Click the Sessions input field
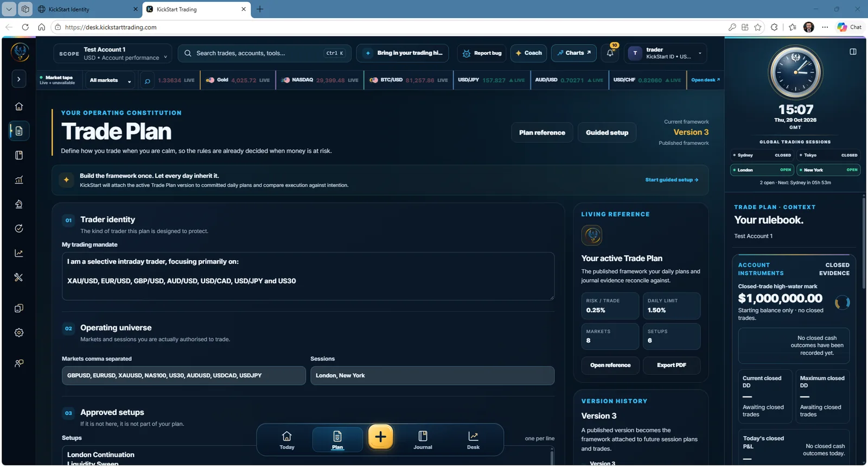868x467 pixels. click(432, 376)
